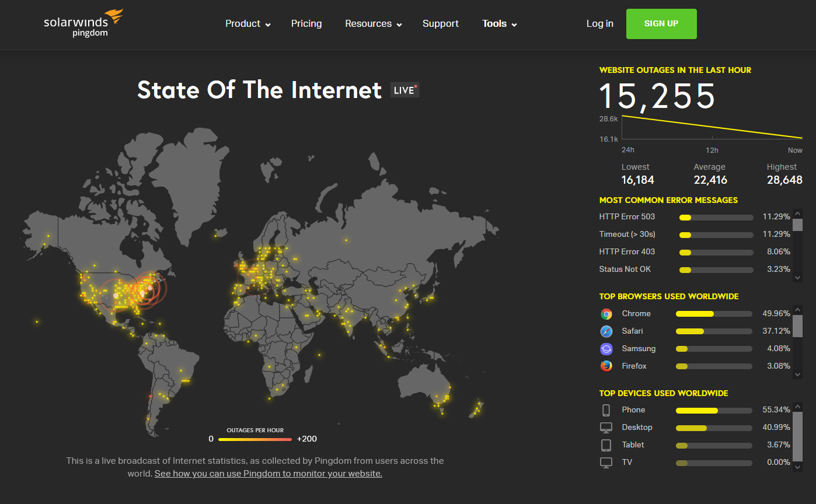816x504 pixels.
Task: Click scrollbar thumb in error messages list
Action: click(798, 225)
